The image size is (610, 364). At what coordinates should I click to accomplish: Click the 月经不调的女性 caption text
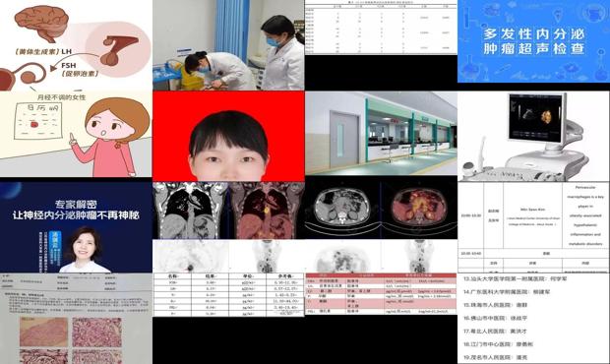point(61,97)
